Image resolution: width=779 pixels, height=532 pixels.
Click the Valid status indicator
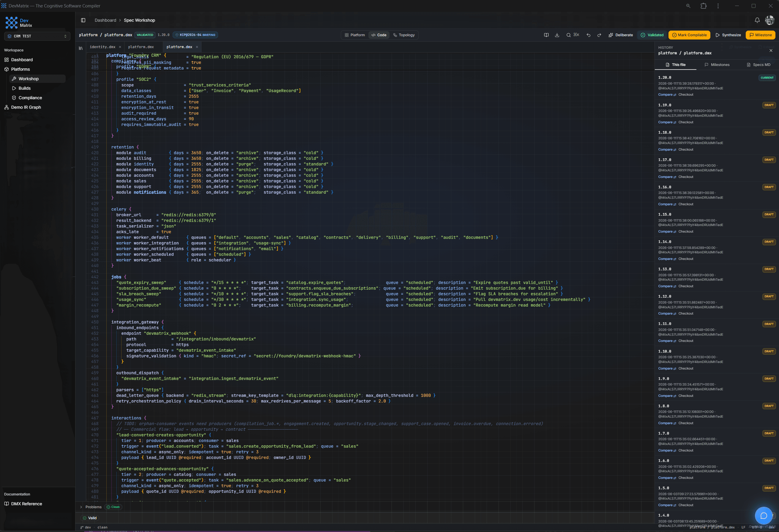click(90, 518)
